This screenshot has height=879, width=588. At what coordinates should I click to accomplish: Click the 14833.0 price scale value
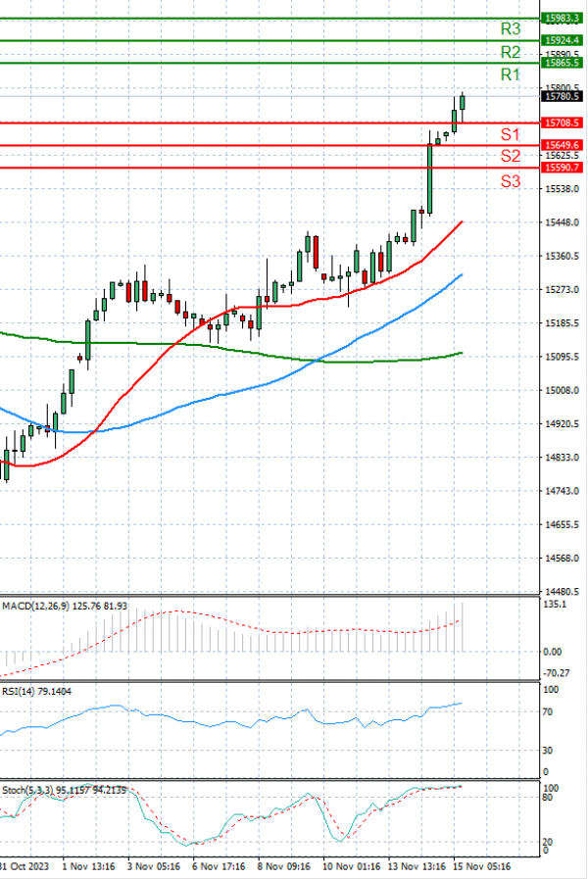[x=563, y=458]
